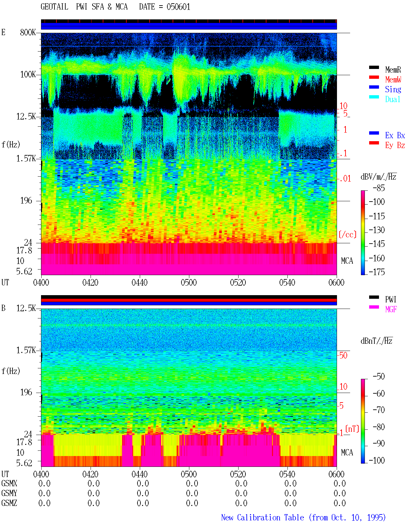The image size is (420, 523).
Task: Click the "GEOTAIL" word in the title
Action: (54, 7)
